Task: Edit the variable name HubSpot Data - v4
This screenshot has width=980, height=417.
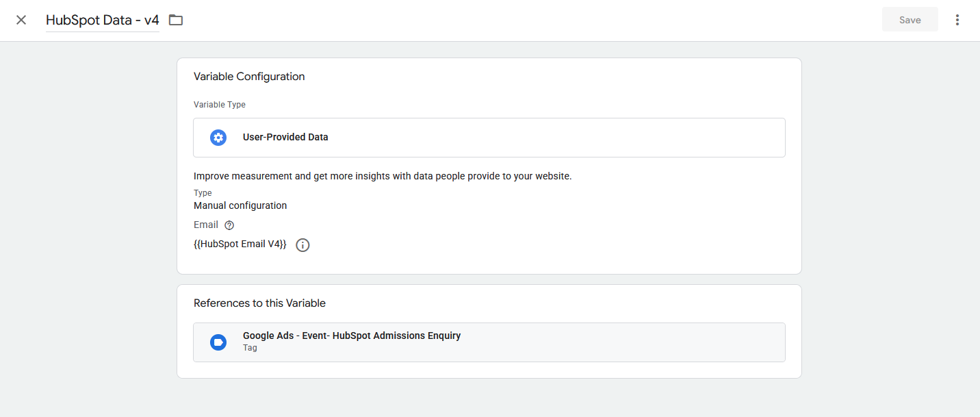Action: [103, 21]
